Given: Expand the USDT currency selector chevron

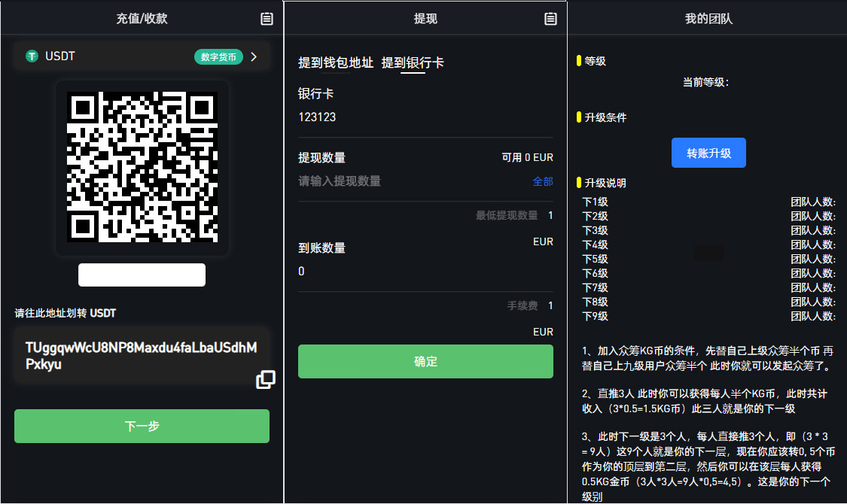Looking at the screenshot, I should 254,56.
